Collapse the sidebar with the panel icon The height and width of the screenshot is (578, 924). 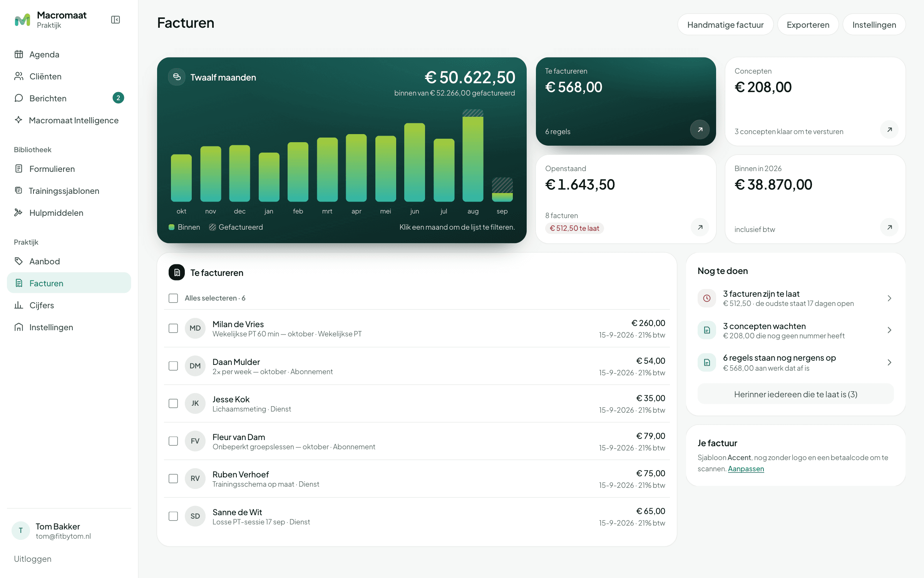tap(115, 20)
